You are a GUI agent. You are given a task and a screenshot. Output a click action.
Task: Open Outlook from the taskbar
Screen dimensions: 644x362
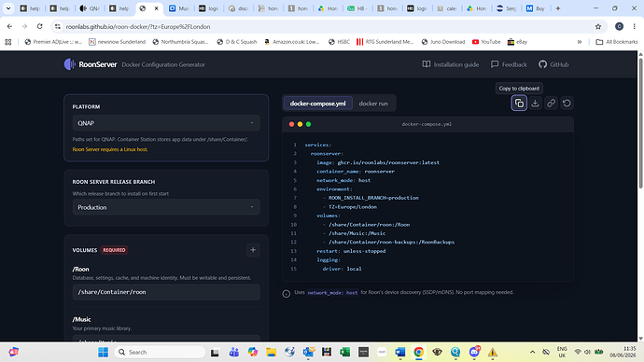[x=308, y=352]
